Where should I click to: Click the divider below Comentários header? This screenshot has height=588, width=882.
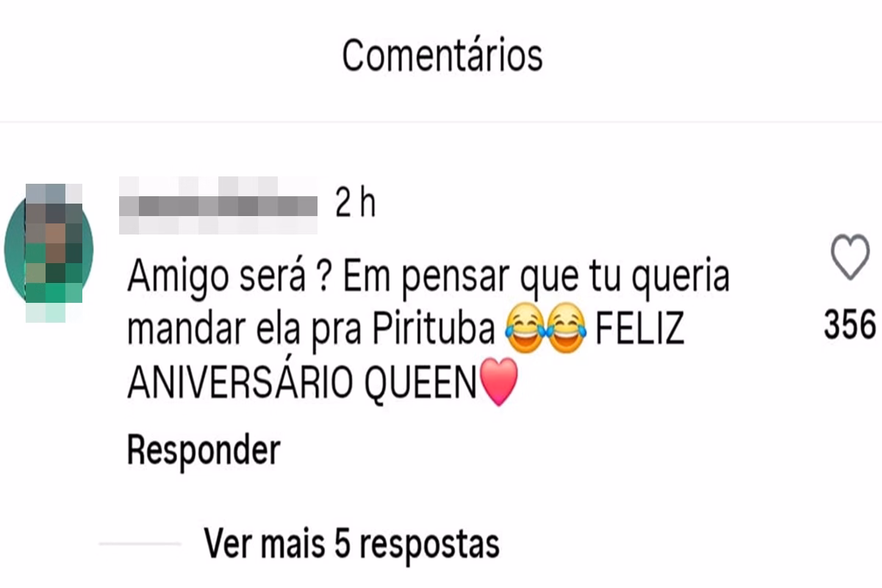(441, 122)
